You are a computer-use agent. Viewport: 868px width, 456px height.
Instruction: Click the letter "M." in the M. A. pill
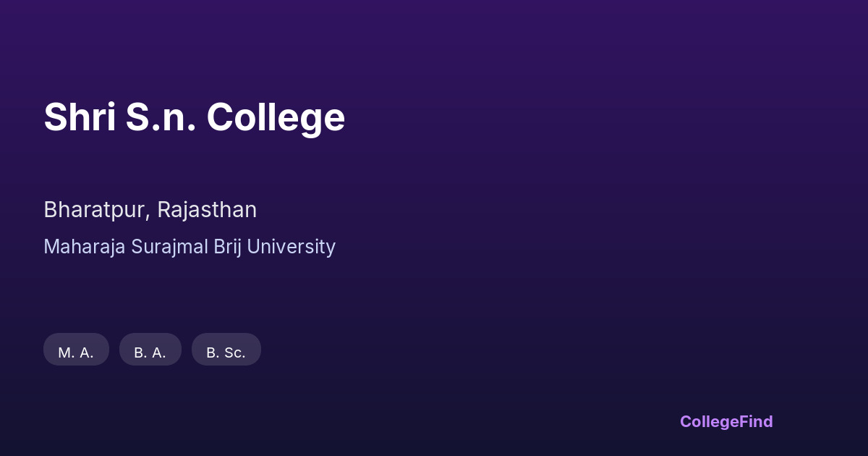pyautogui.click(x=67, y=352)
